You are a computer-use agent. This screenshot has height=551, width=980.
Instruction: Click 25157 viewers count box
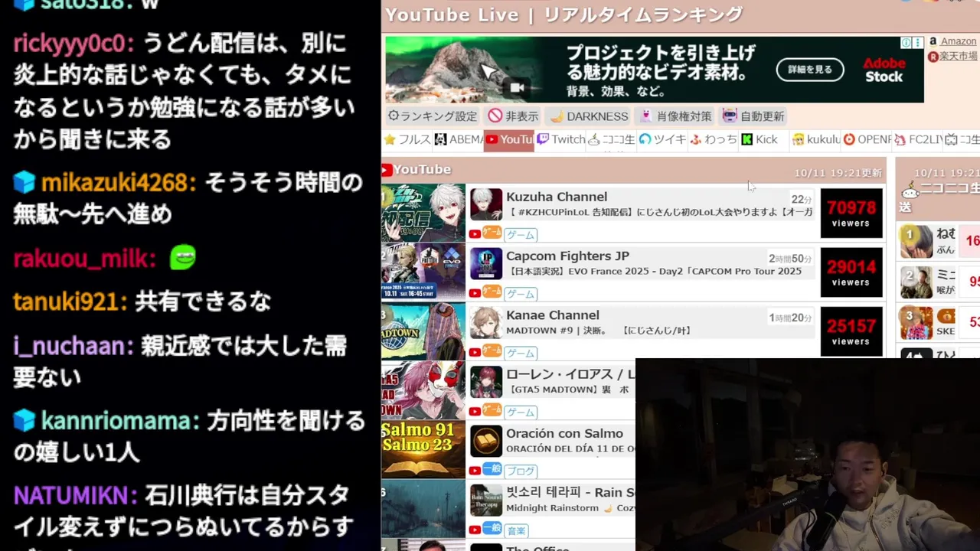[x=851, y=331]
